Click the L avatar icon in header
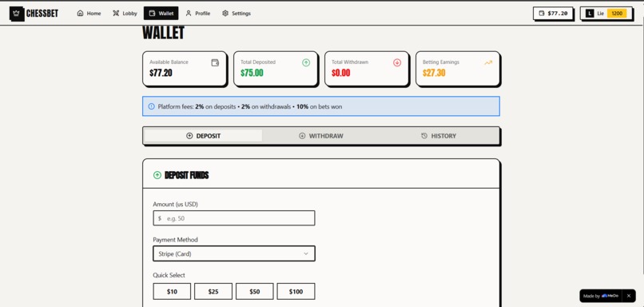Screen dimensions: 644x307 pos(590,14)
